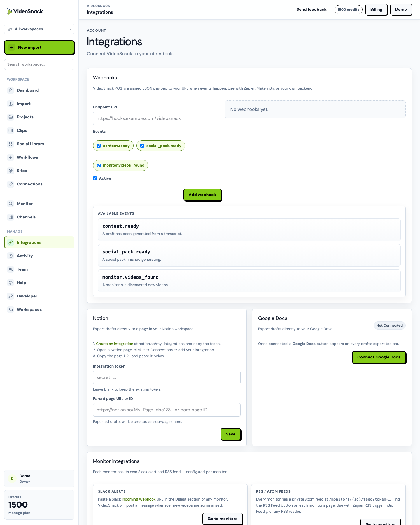Click the monitor.videos_found available event card
The width and height of the screenshot is (420, 525).
pyautogui.click(x=249, y=281)
